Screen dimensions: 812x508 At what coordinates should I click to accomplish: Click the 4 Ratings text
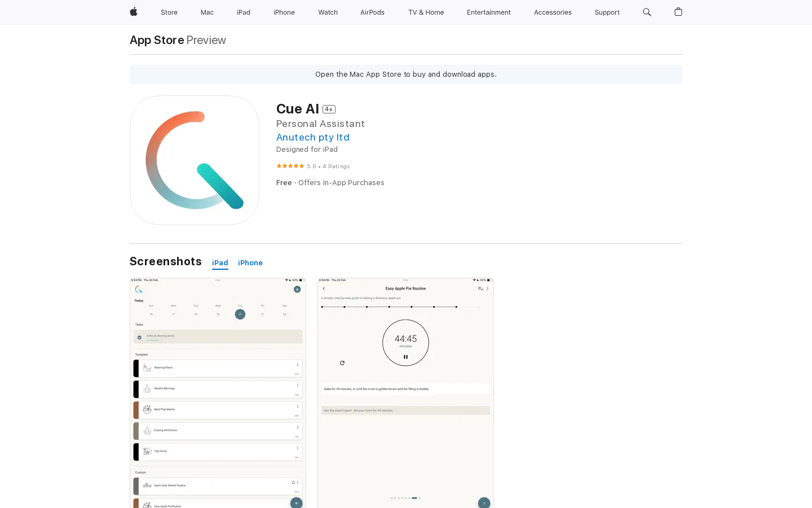tap(336, 167)
